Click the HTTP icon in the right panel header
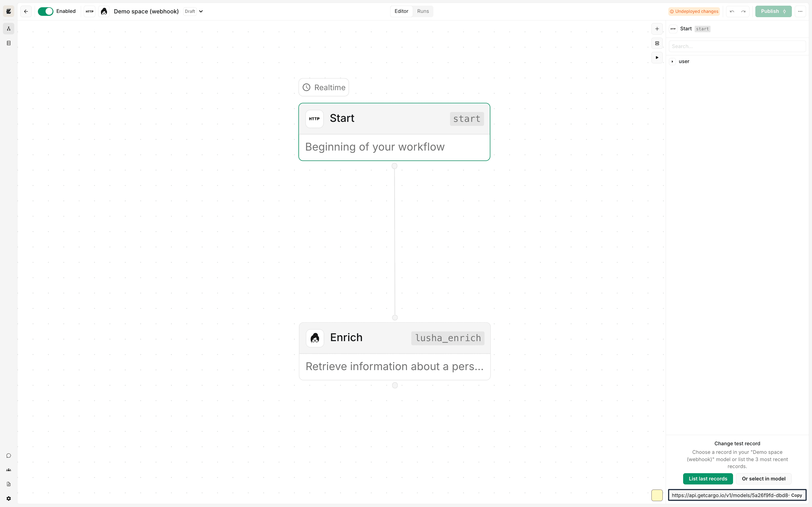Image resolution: width=812 pixels, height=507 pixels. coord(673,29)
